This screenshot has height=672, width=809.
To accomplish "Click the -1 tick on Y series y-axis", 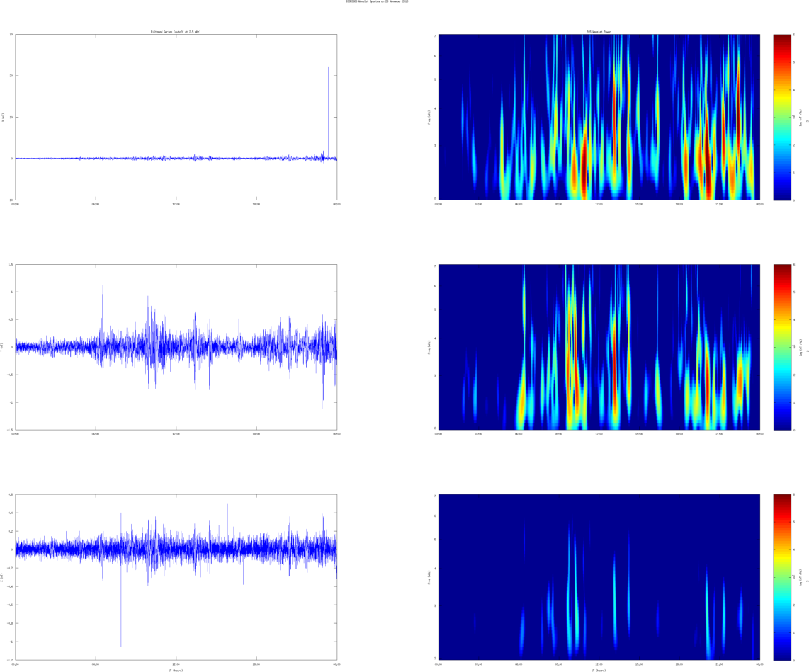I will click(11, 402).
